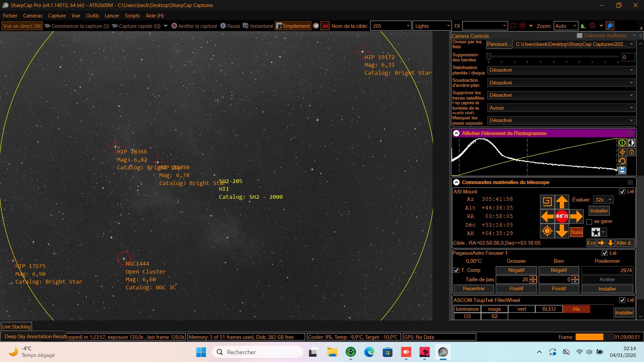
Task: Click the padlock icon beside the histogram
Action: [x=631, y=152]
